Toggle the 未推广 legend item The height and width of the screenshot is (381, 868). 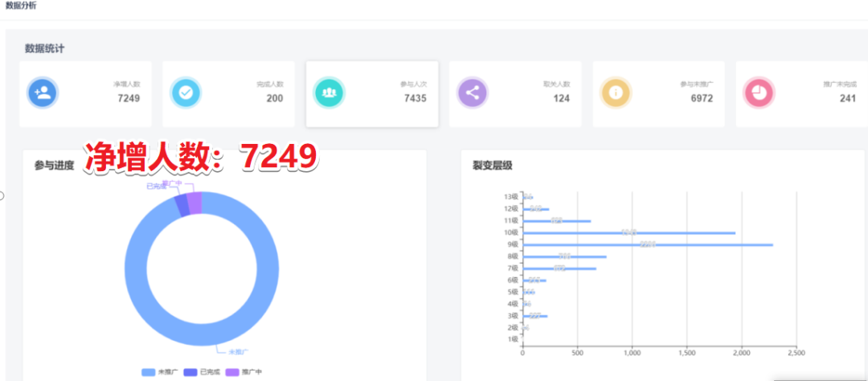tap(158, 372)
